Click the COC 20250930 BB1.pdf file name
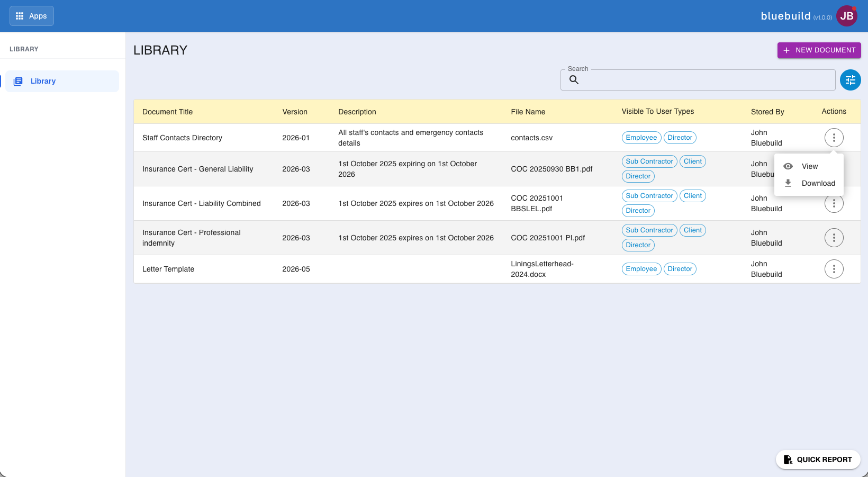868x477 pixels. (551, 169)
